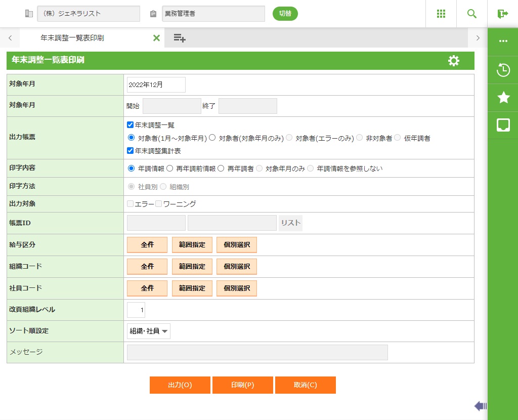Open favorites star icon in sidebar
This screenshot has height=420, width=518.
point(503,98)
